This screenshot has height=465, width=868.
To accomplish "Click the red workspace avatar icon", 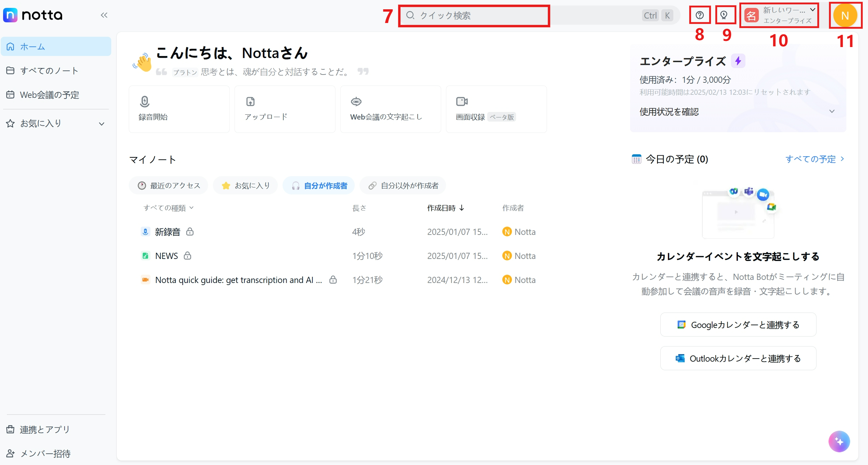I will [x=751, y=15].
